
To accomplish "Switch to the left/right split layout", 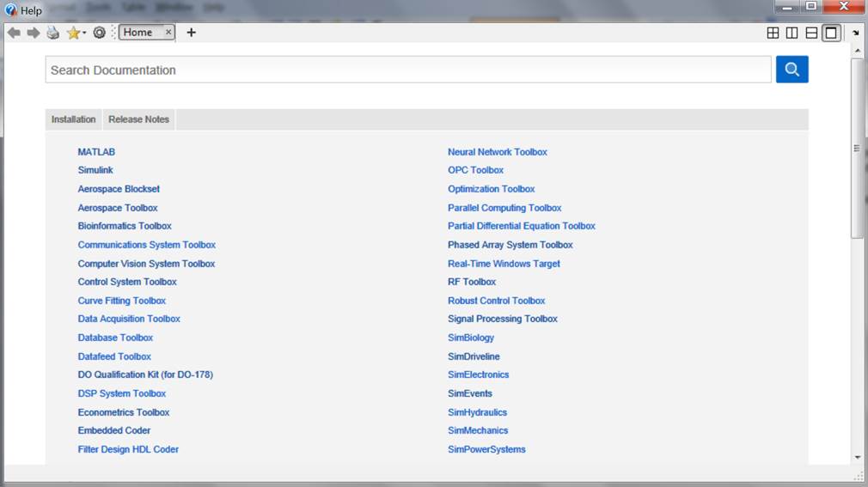I will 792,33.
